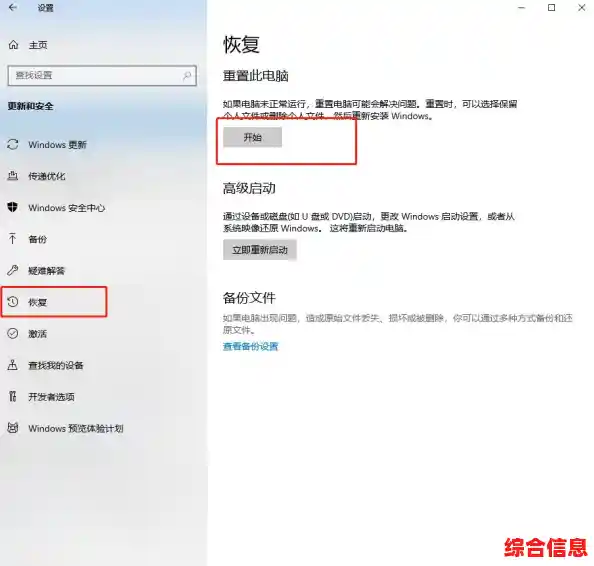Screen dimensions: 594x566
Task: Click the Windows 预览体验计划 cat icon
Action: coord(13,428)
